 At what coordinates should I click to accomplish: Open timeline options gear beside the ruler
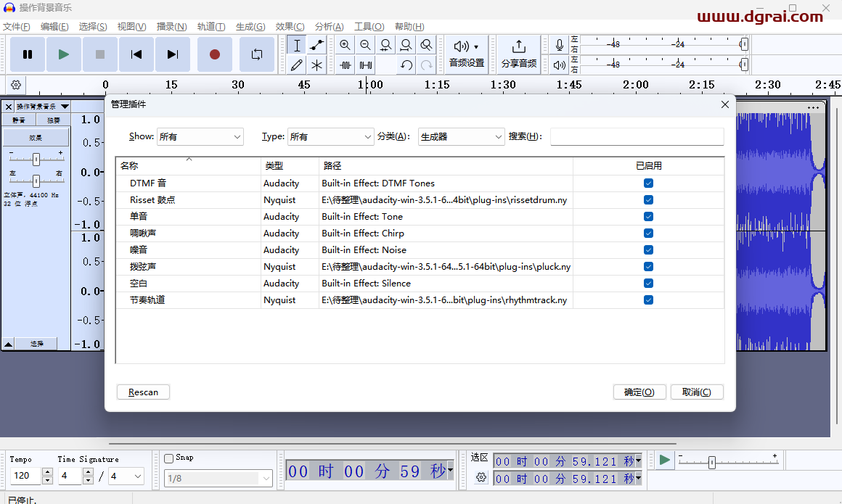click(x=16, y=85)
